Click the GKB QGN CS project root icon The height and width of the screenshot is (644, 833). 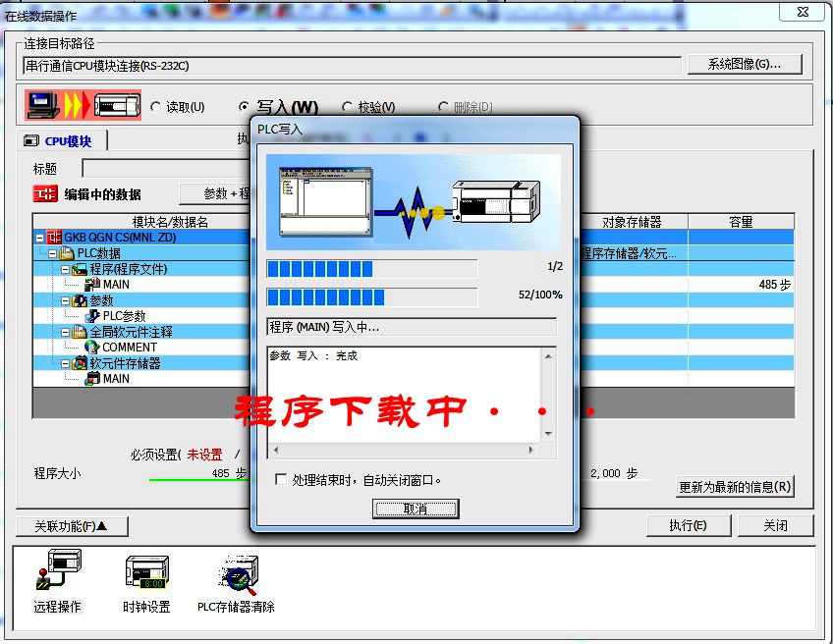pos(54,237)
